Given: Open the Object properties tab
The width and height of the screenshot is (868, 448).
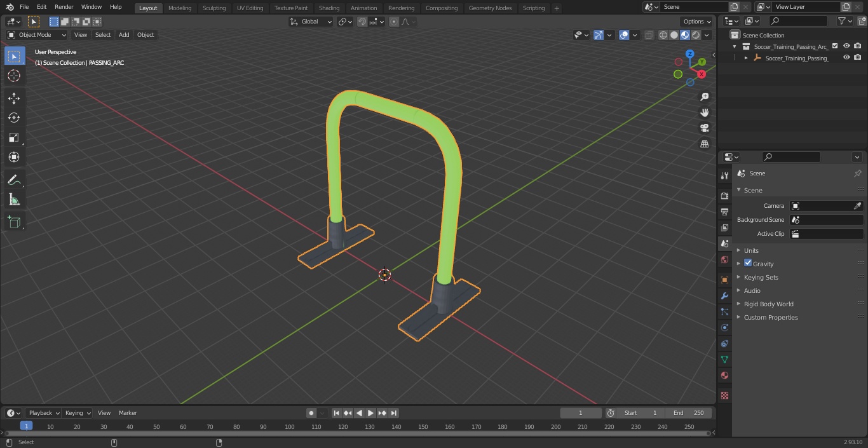Looking at the screenshot, I should [x=724, y=280].
